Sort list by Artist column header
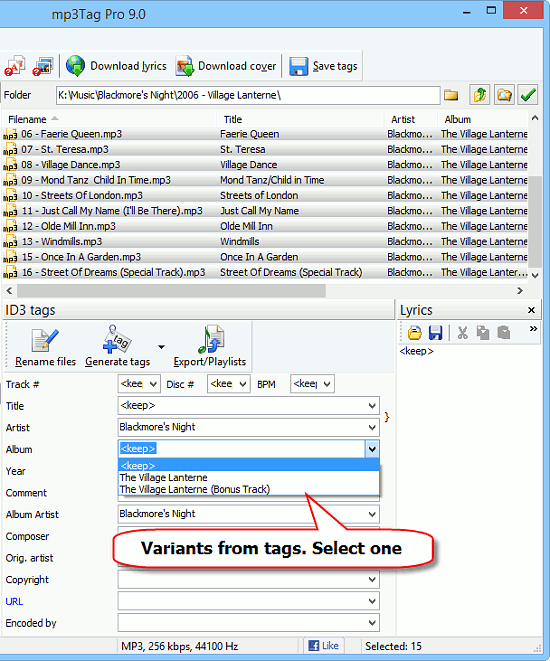Viewport: 550px width, 661px height. tap(411, 119)
